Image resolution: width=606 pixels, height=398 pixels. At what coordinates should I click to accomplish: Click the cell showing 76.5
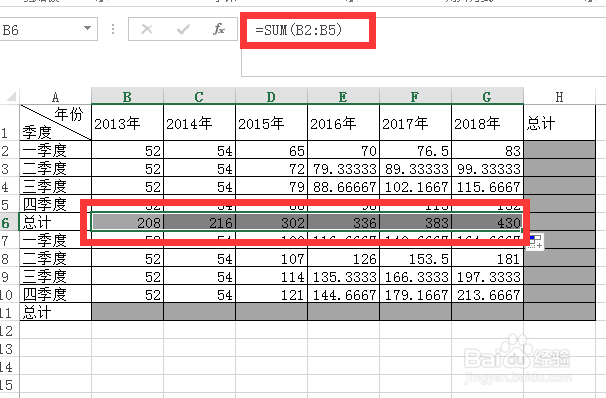click(415, 150)
